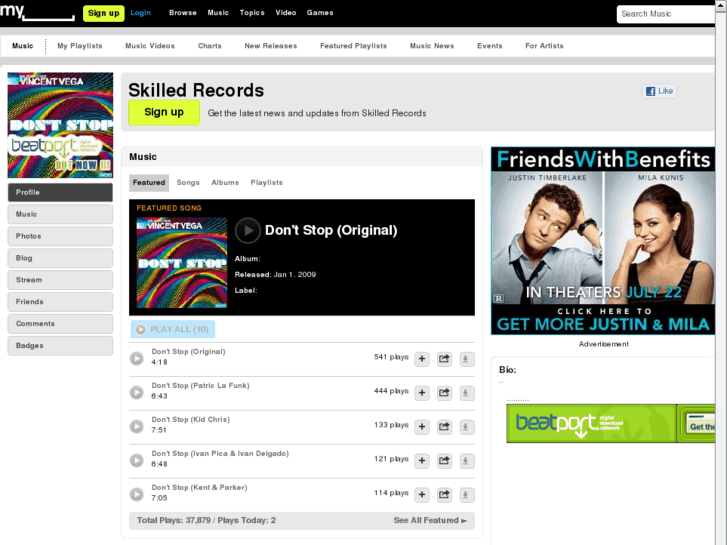Open the Vincent Vega profile picture

60,125
